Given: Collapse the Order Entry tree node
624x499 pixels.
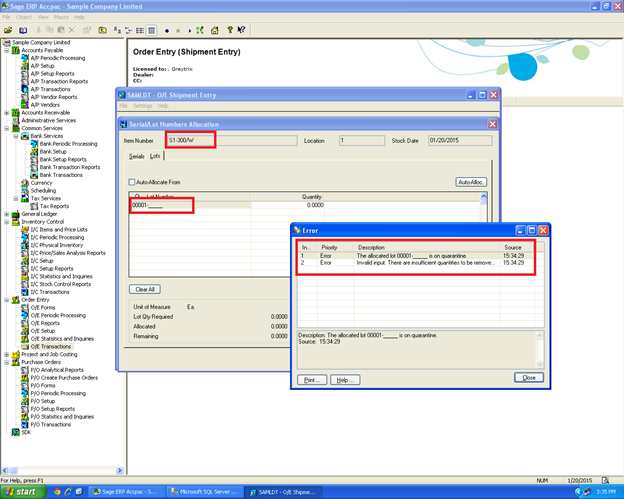Looking at the screenshot, I should [6, 300].
